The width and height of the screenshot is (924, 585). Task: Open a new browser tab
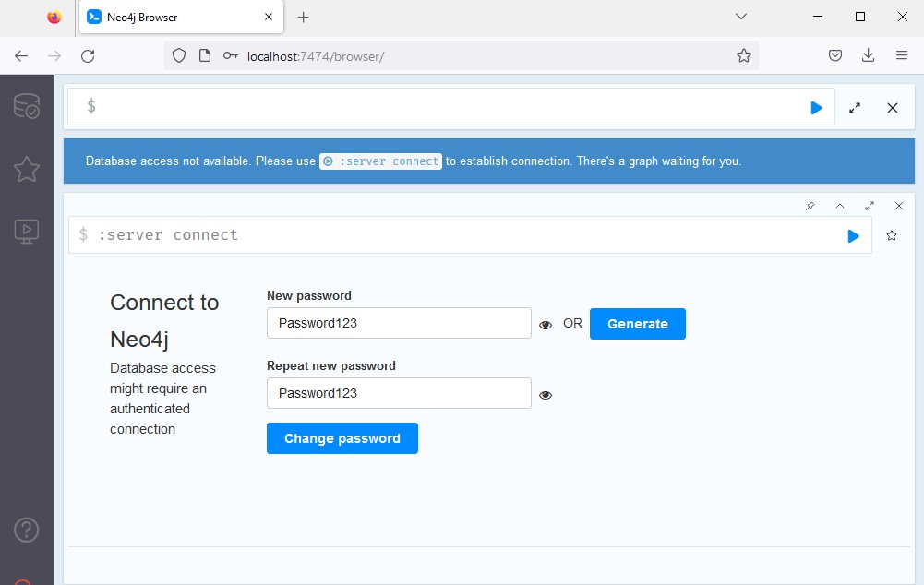pyautogui.click(x=303, y=18)
